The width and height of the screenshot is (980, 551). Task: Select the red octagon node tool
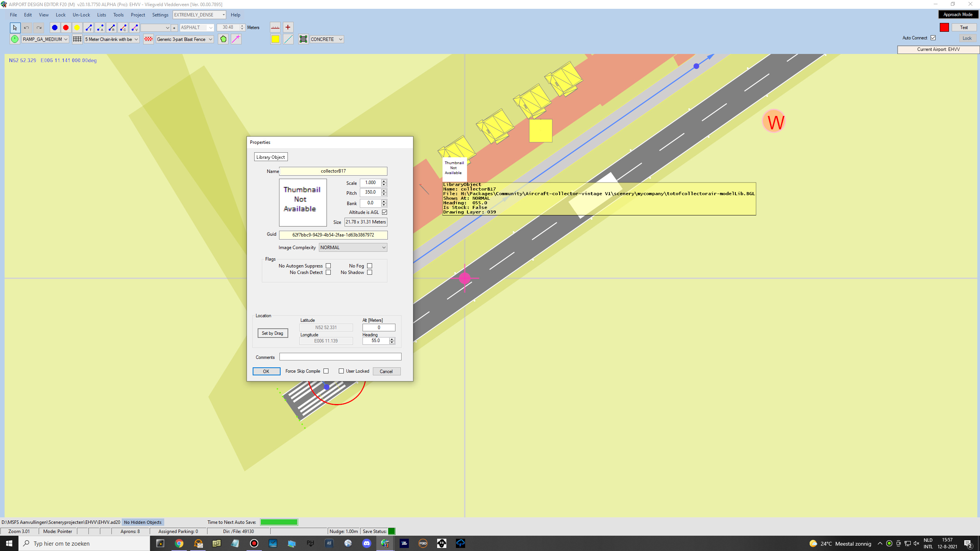tap(66, 28)
